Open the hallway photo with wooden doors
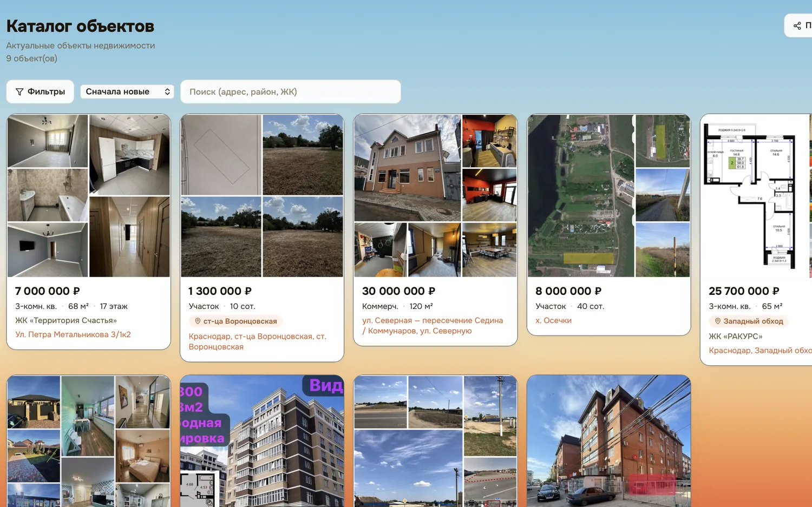The height and width of the screenshot is (507, 812). [x=129, y=237]
